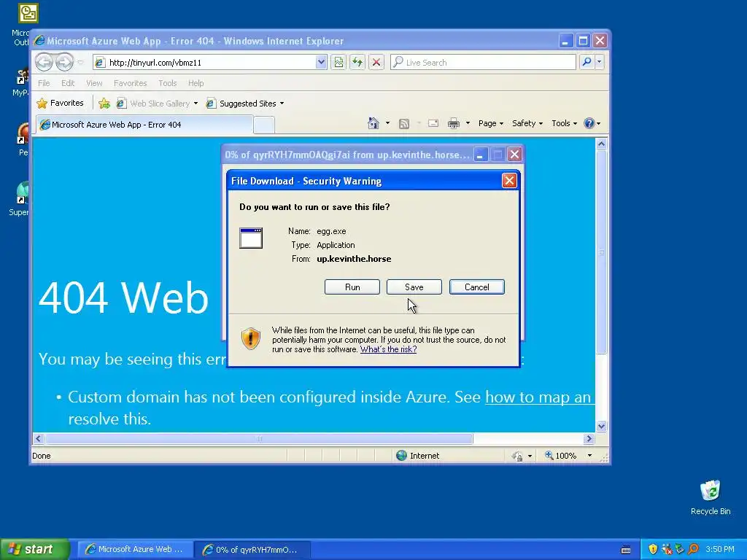Click the 100% zoom level button
747x560 pixels.
(560, 456)
